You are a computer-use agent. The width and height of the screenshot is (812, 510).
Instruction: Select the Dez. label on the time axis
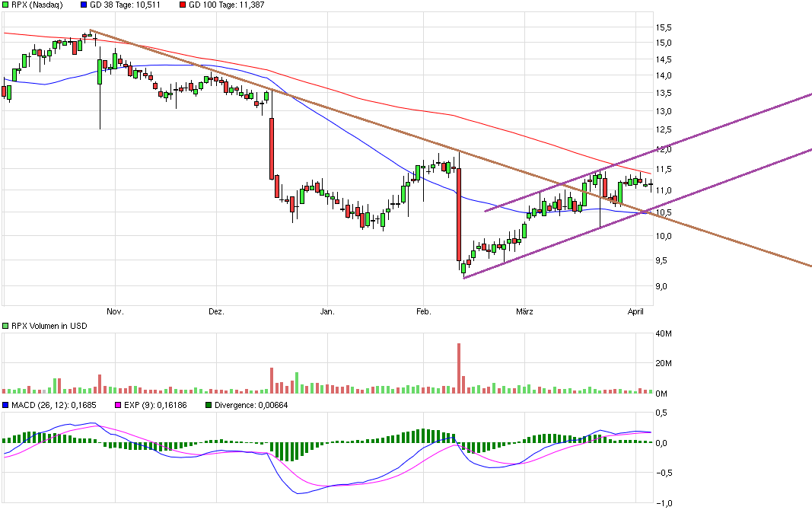(x=217, y=311)
